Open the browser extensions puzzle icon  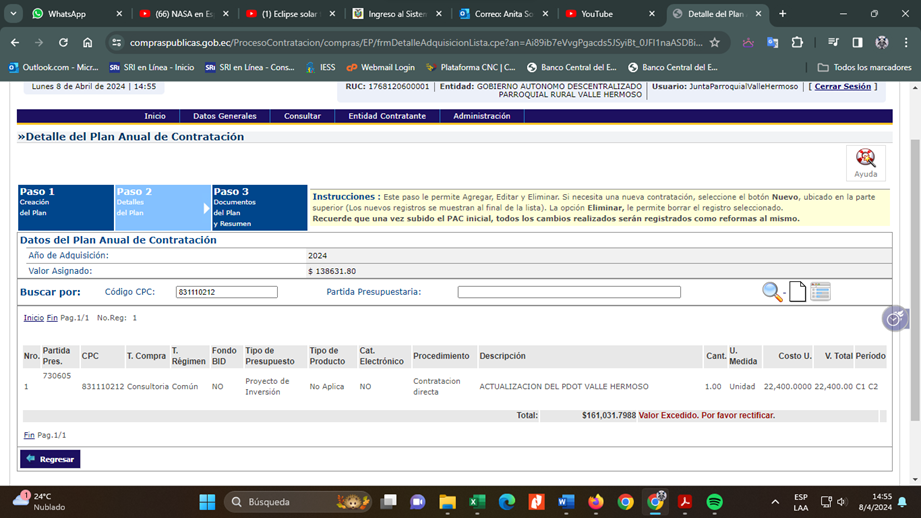pyautogui.click(x=797, y=43)
